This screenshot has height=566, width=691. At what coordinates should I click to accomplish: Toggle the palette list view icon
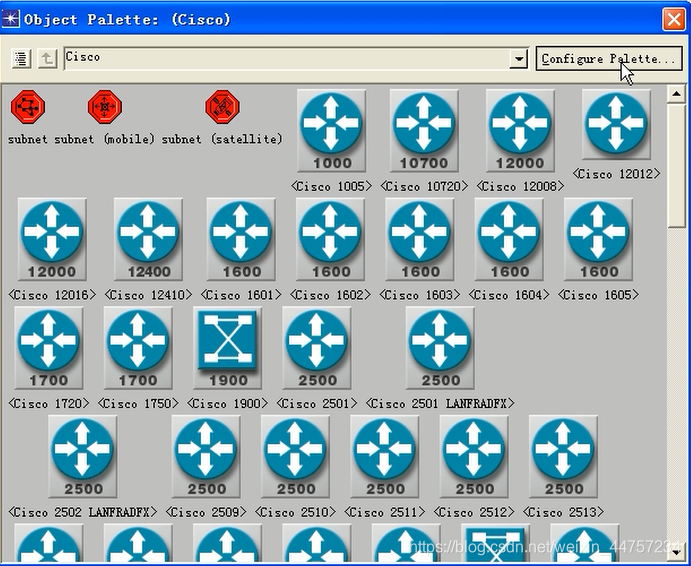click(x=21, y=59)
